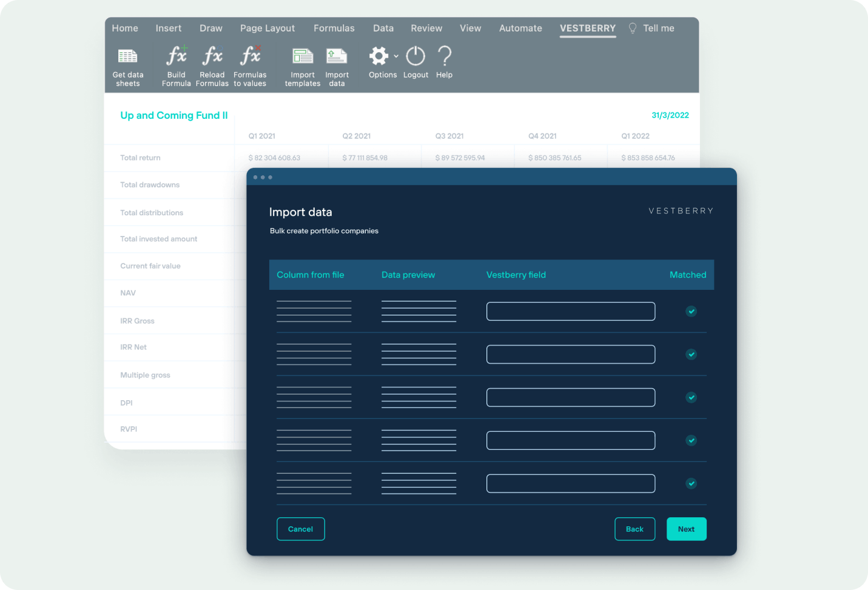Expand the Options dropdown arrow
The height and width of the screenshot is (590, 868).
point(396,56)
